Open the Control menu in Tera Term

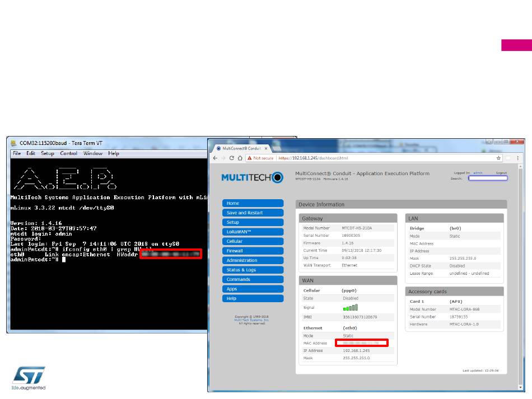pyautogui.click(x=68, y=153)
